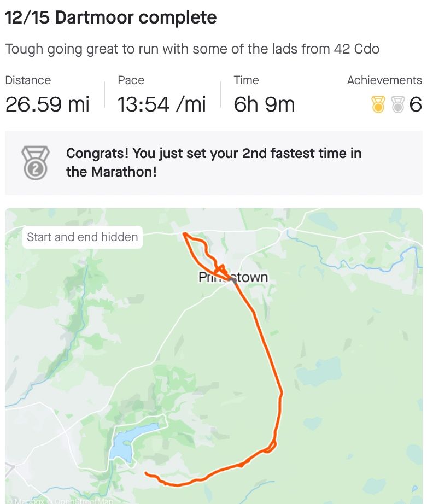Screen dimensions: 427x504
Task: Click the activity description about 42 Cdo
Action: pos(192,49)
